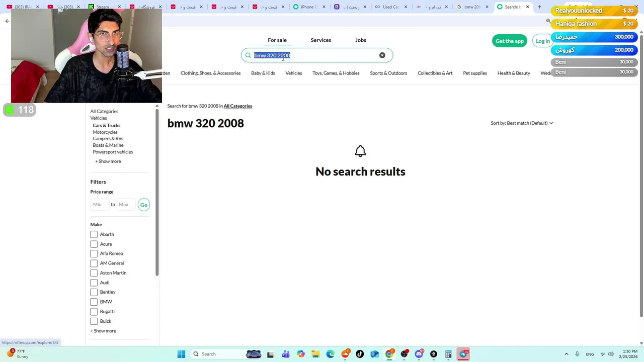Screen dimensions: 644x362
Task: Check the Bentley make checkbox
Action: coord(94,292)
